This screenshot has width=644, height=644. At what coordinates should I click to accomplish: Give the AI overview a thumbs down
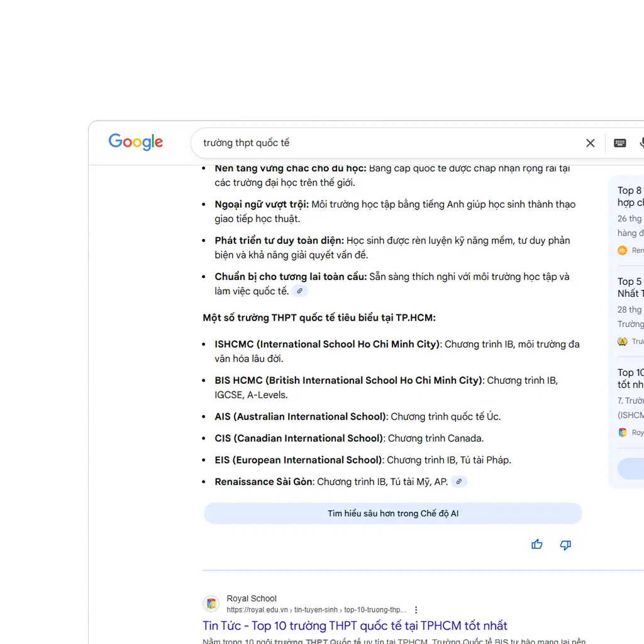[x=565, y=545]
